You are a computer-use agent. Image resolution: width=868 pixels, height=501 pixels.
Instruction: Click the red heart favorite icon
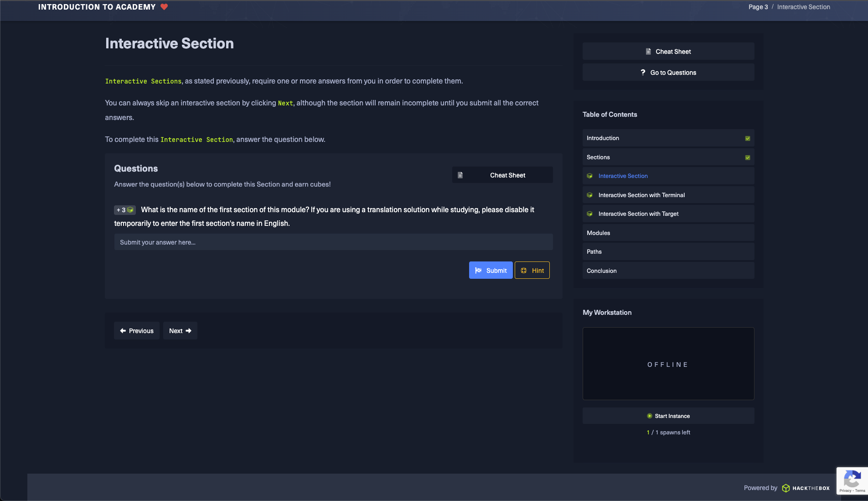pos(164,7)
